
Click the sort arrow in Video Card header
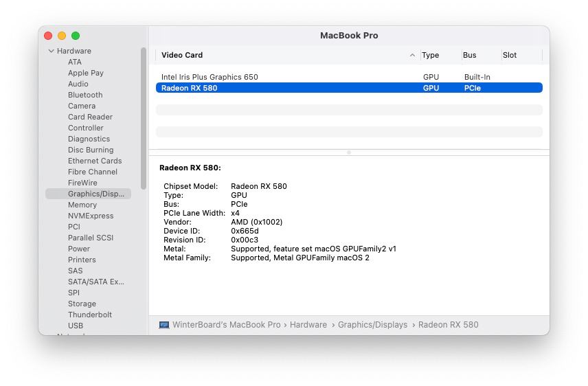[x=412, y=55]
